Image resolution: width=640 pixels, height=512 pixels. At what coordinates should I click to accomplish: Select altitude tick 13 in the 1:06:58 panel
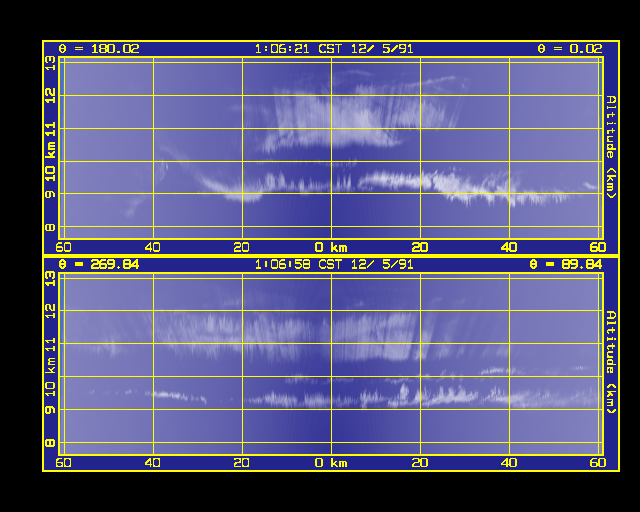50,279
